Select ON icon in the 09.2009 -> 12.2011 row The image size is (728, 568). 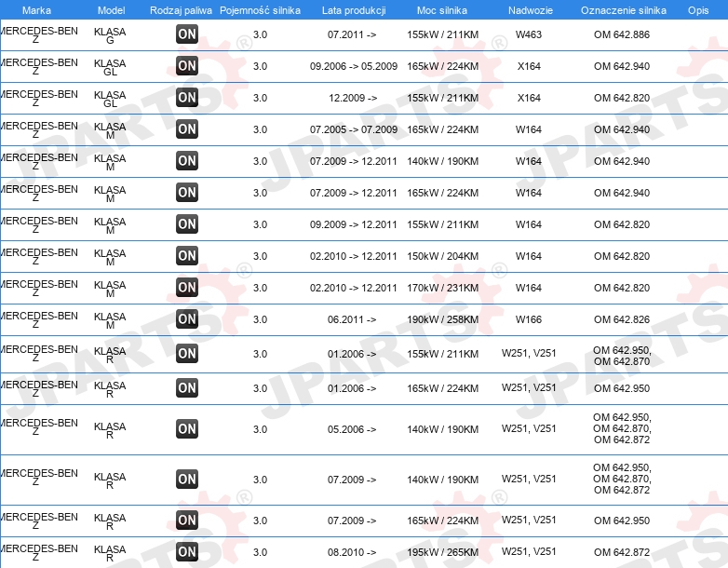[187, 223]
